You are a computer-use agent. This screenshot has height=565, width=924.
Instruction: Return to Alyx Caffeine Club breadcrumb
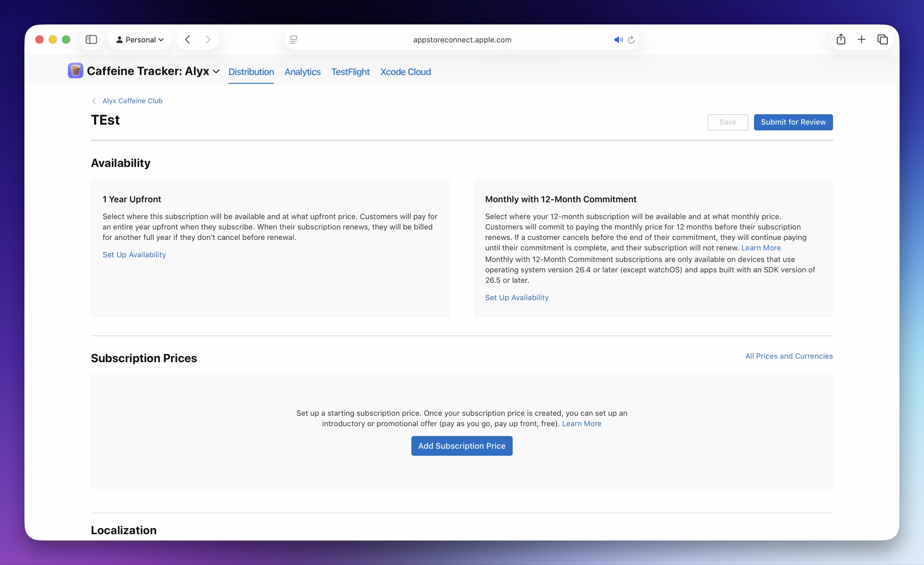[x=133, y=101]
